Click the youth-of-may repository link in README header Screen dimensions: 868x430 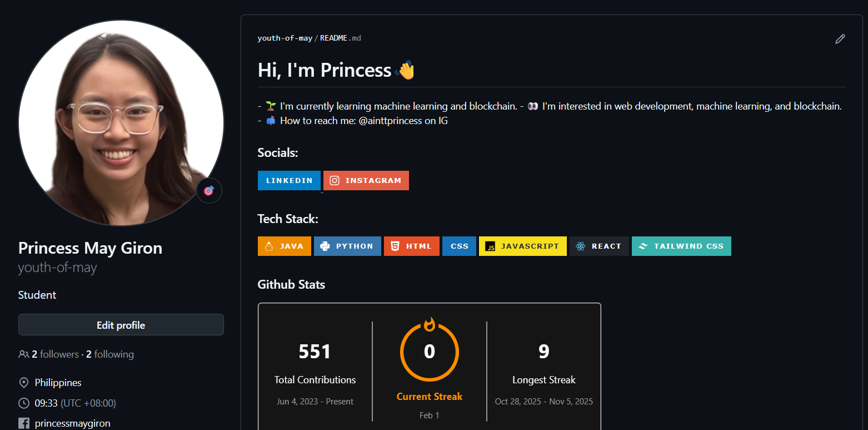(x=285, y=38)
